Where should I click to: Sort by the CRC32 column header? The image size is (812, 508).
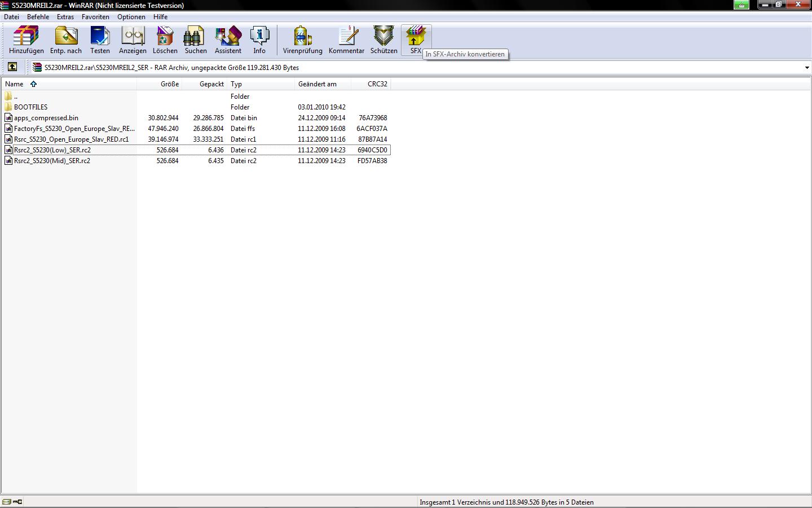370,84
